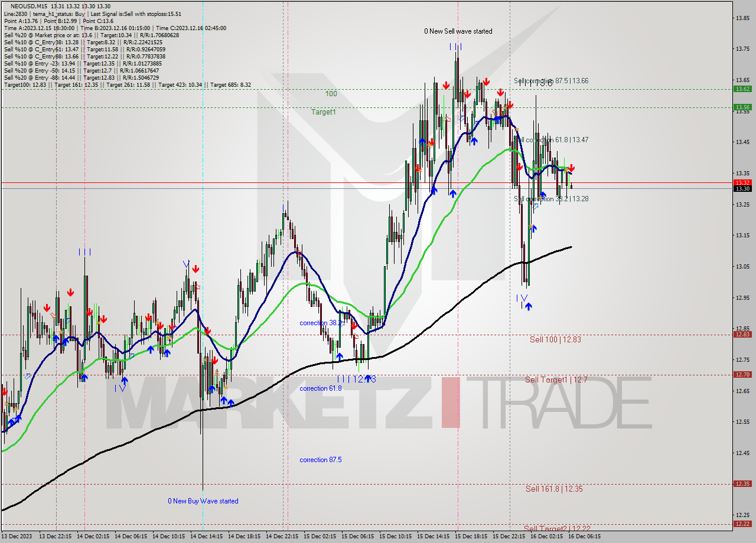Click the 12.55 price axis label
The height and width of the screenshot is (543, 756).
pyautogui.click(x=742, y=421)
